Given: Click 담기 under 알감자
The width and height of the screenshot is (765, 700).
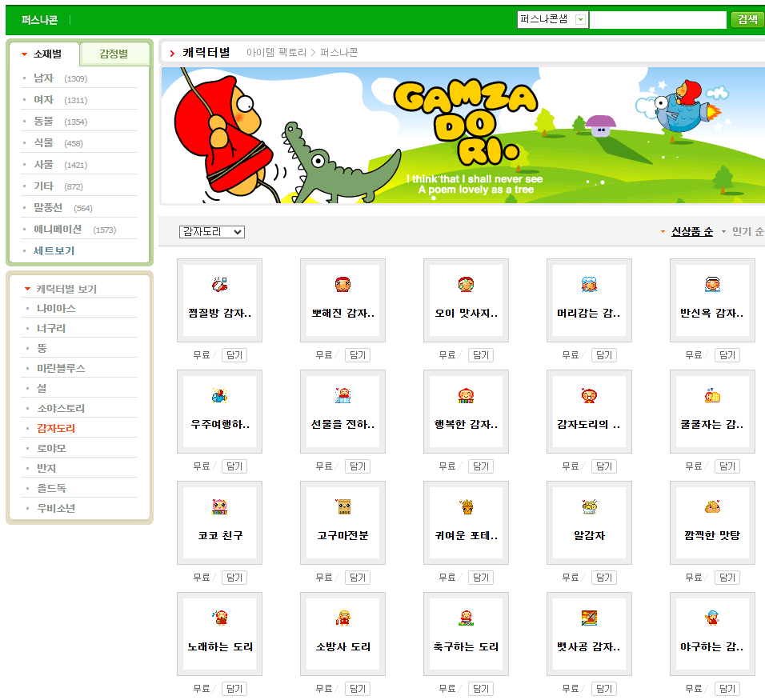Looking at the screenshot, I should [x=604, y=578].
